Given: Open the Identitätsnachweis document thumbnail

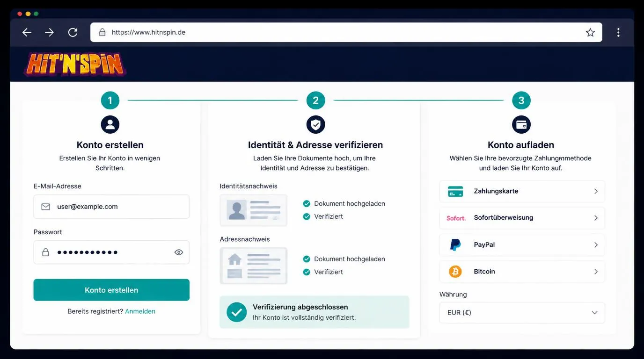Looking at the screenshot, I should coord(254,210).
